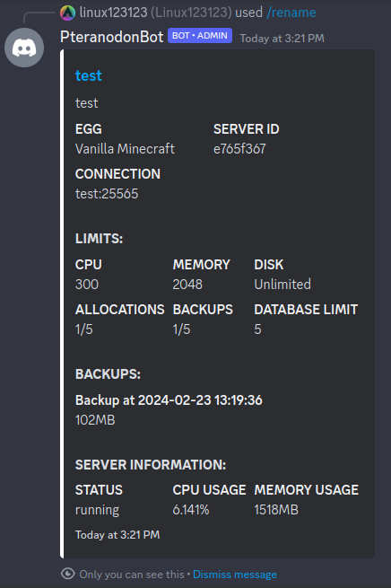Image resolution: width=391 pixels, height=588 pixels.
Task: Click the PteranodonBot username
Action: [111, 37]
